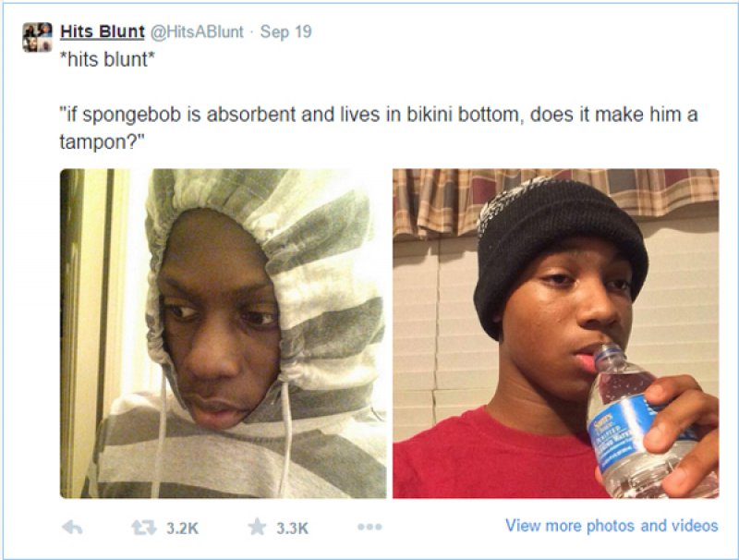Visit the @HitsABlunt handle link
This screenshot has width=739, height=560.
click(x=197, y=31)
